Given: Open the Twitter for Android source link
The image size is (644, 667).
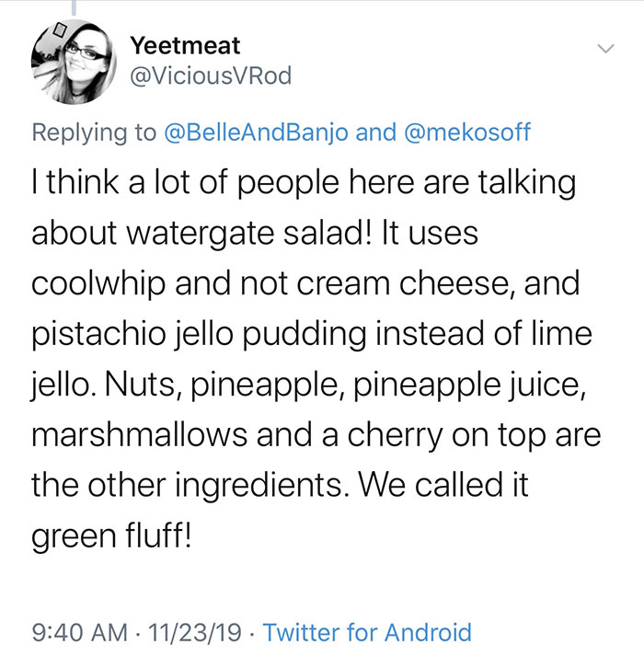Looking at the screenshot, I should pos(367,632).
